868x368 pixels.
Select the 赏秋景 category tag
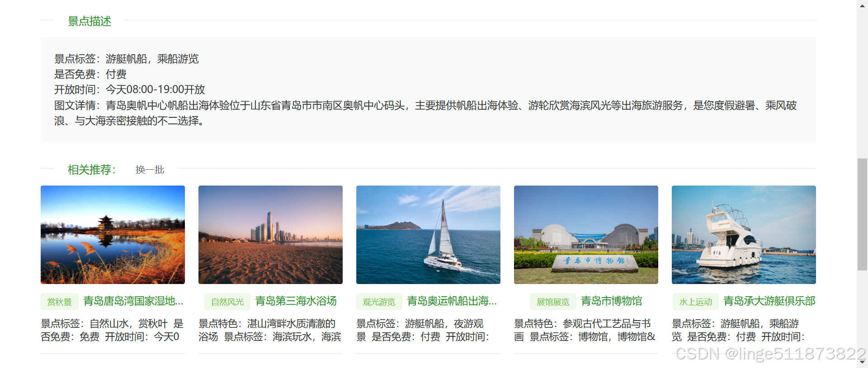[59, 302]
